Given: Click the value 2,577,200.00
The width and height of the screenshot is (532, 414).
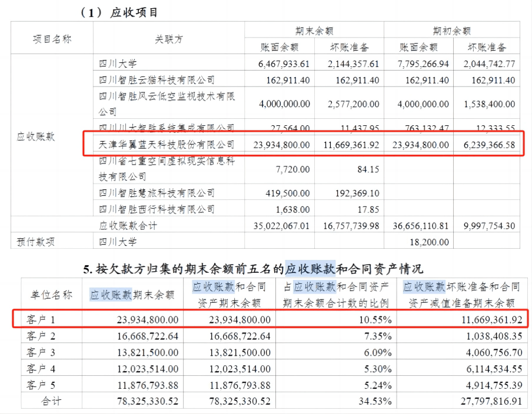Looking at the screenshot, I should pyautogui.click(x=353, y=104).
